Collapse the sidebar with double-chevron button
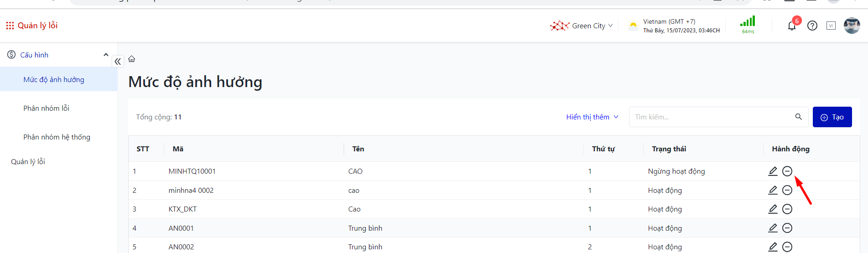The image size is (868, 253). [x=118, y=61]
